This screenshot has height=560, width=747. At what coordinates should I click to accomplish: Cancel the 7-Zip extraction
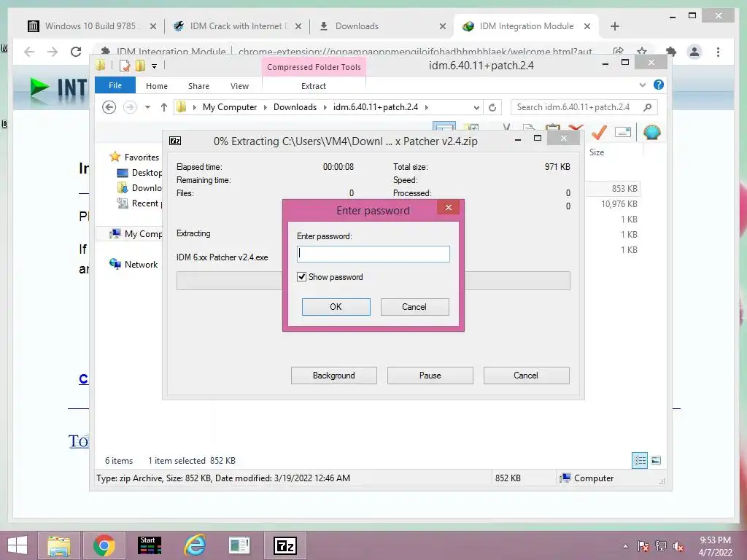526,376
